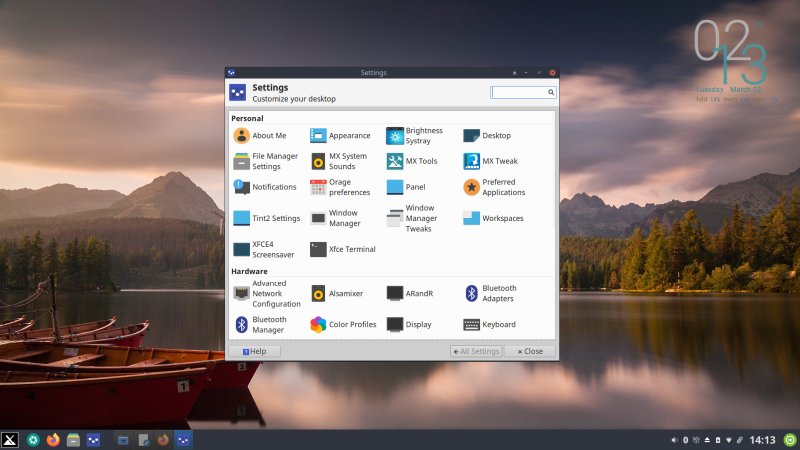Click the Help button
Screen dimensions: 800x450
click(254, 352)
